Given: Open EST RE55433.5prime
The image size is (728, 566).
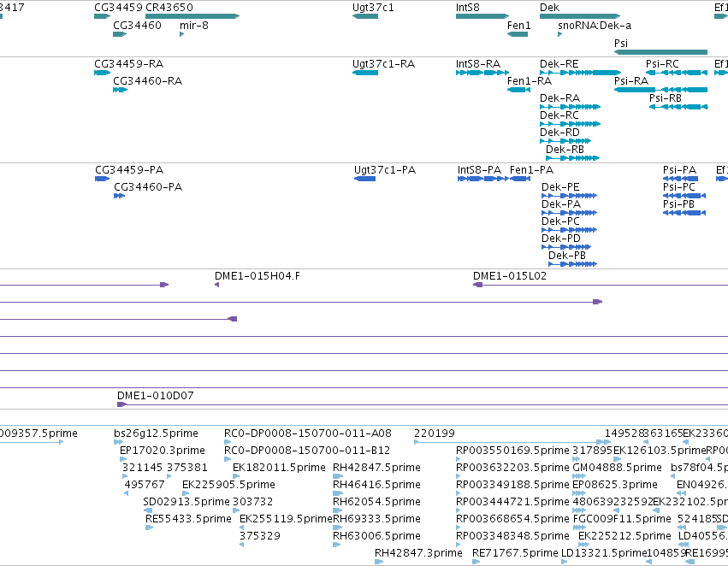Looking at the screenshot, I should pyautogui.click(x=149, y=528).
